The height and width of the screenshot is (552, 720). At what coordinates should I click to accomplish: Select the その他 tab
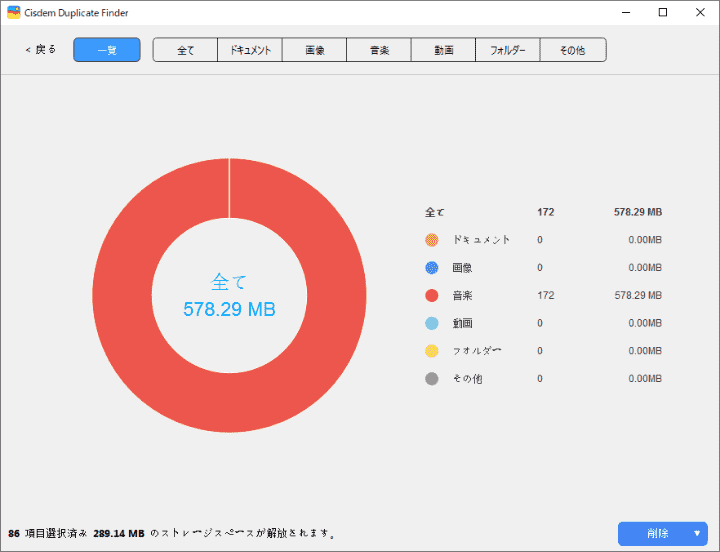pos(573,50)
